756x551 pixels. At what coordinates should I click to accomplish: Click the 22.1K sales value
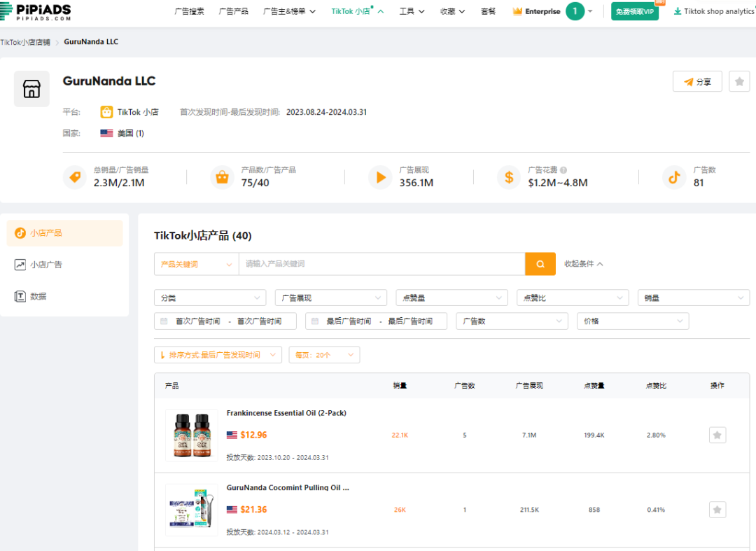(400, 435)
